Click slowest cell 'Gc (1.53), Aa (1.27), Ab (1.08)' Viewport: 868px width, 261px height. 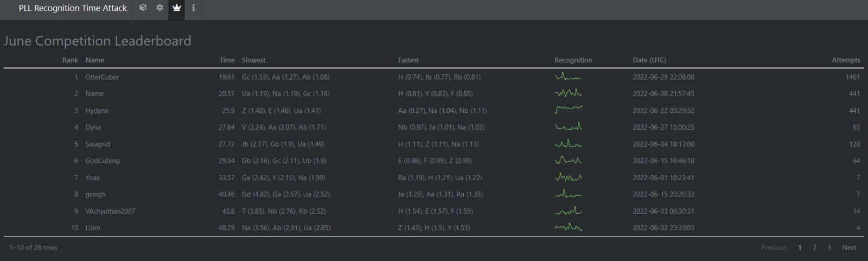tap(286, 77)
